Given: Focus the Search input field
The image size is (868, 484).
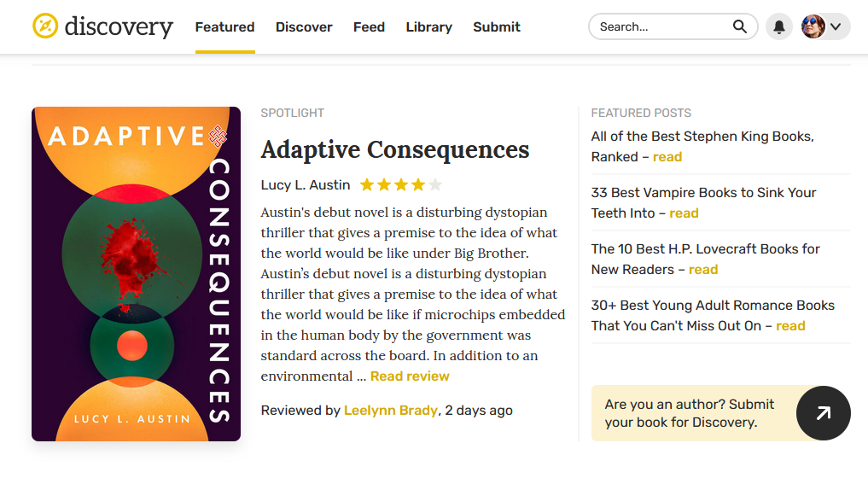Looking at the screenshot, I should (x=661, y=27).
